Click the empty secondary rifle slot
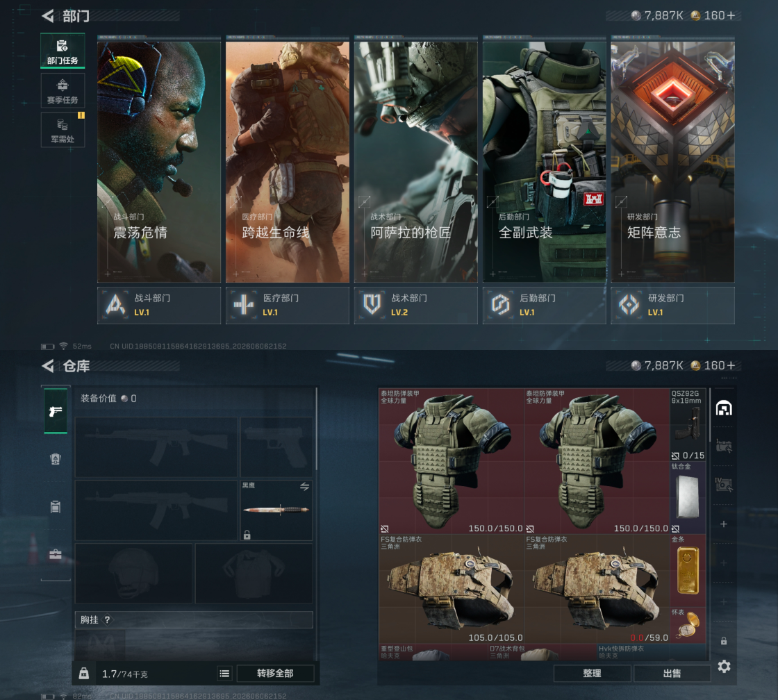The height and width of the screenshot is (700, 778). [x=156, y=510]
